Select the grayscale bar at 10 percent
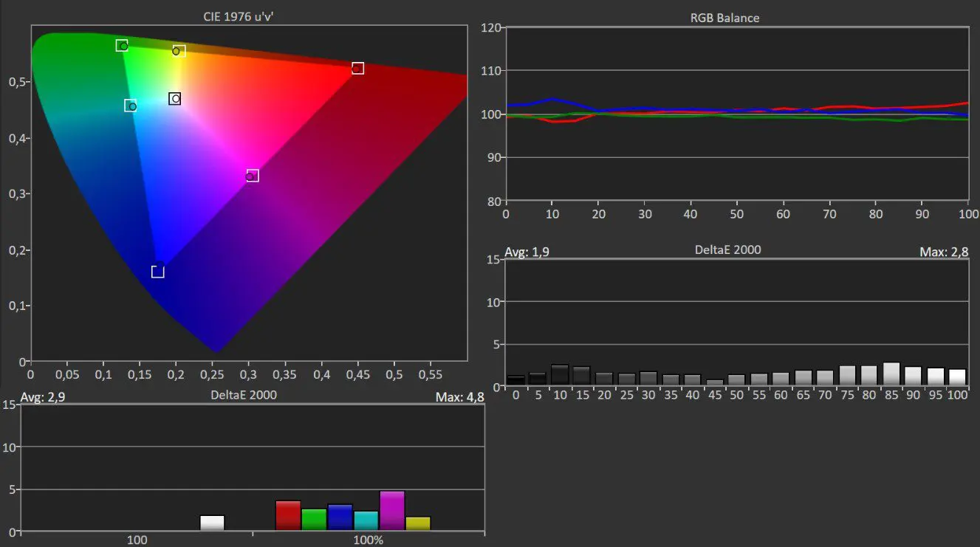Screen dimensions: 980x547 click(560, 375)
